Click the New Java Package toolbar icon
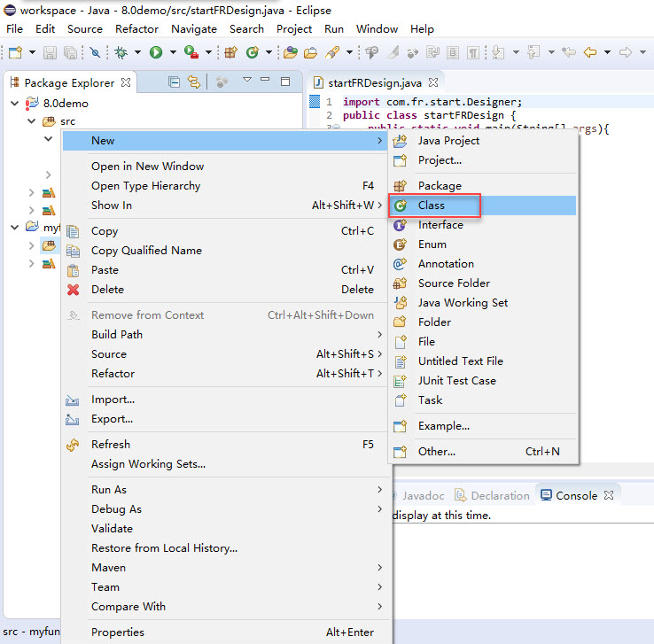Screen dimensions: 654x644 tap(230, 53)
